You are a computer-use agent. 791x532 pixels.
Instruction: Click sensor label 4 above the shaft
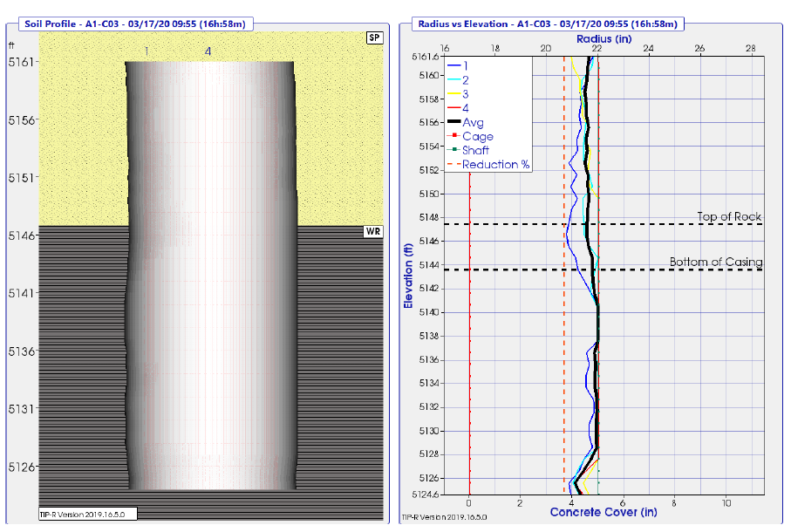click(x=208, y=51)
